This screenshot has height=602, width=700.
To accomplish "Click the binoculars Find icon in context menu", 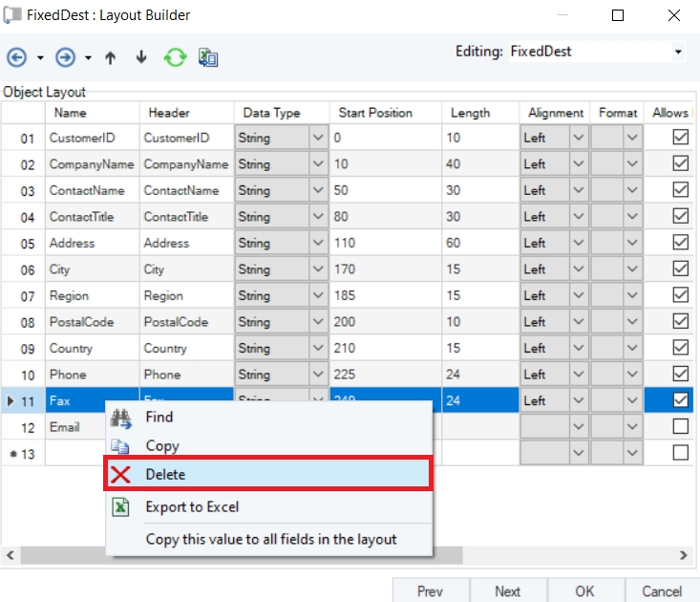I will pyautogui.click(x=120, y=418).
